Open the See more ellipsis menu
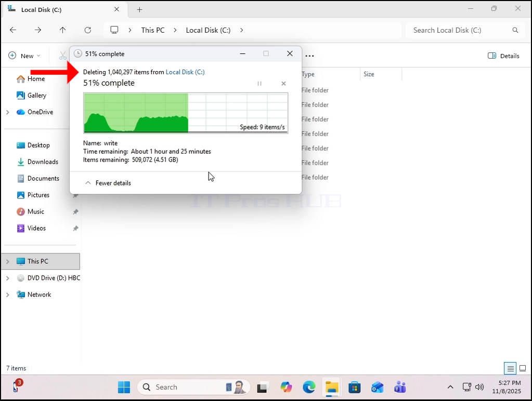The height and width of the screenshot is (401, 532). 309,56
